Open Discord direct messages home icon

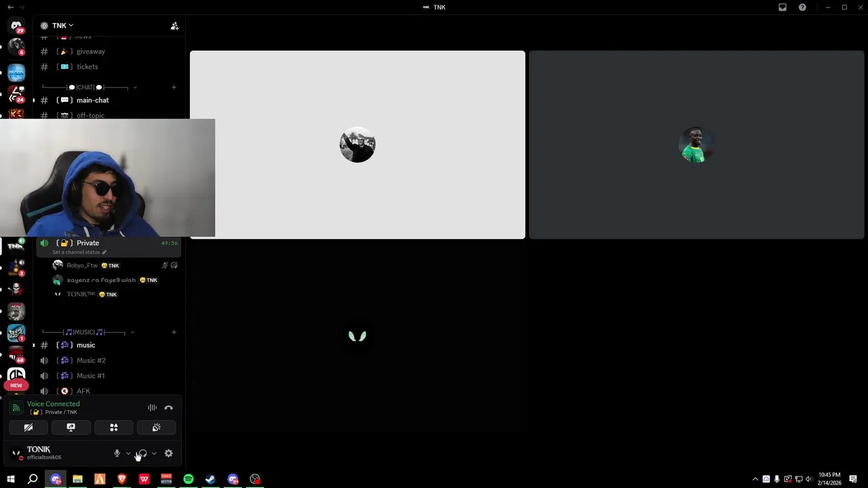[x=16, y=26]
